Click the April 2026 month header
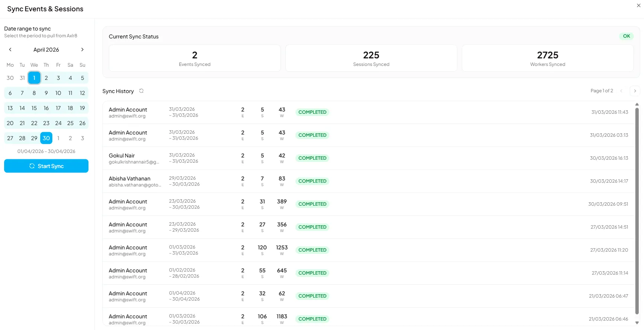644x330 pixels. point(46,50)
